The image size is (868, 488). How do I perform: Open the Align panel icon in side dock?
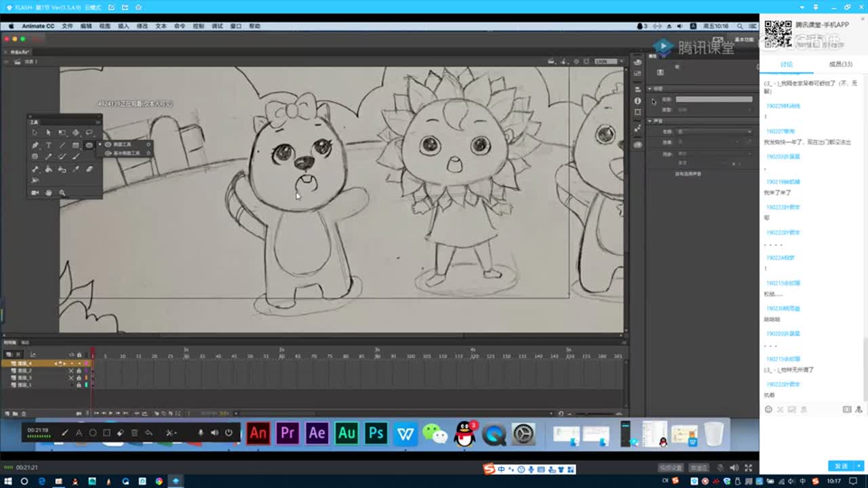click(637, 89)
